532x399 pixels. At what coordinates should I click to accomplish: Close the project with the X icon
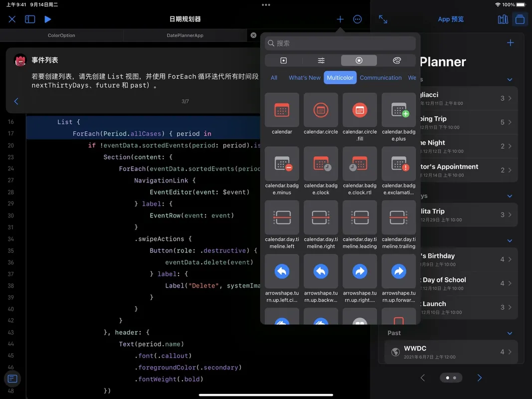pos(12,19)
